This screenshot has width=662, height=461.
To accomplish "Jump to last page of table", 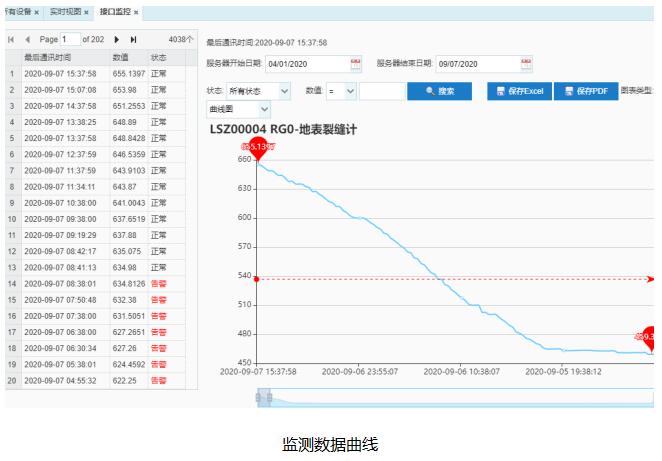I will (133, 39).
